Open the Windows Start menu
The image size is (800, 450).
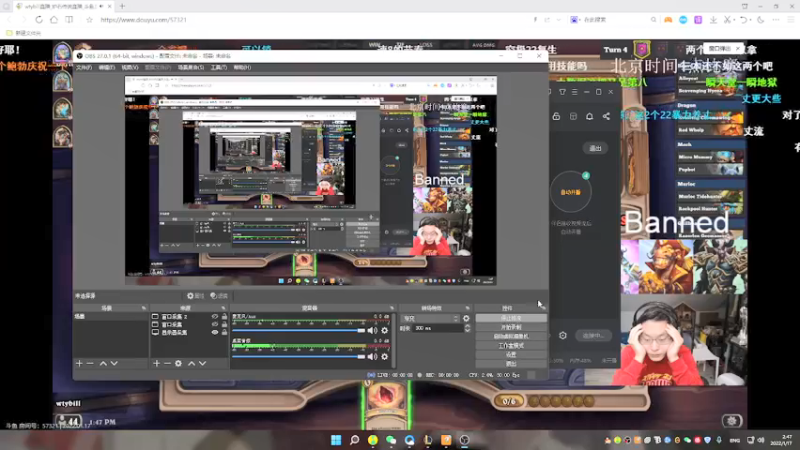click(336, 440)
